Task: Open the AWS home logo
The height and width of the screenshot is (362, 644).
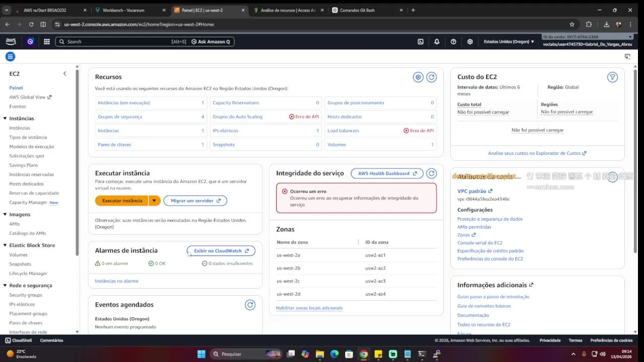Action: (11, 42)
